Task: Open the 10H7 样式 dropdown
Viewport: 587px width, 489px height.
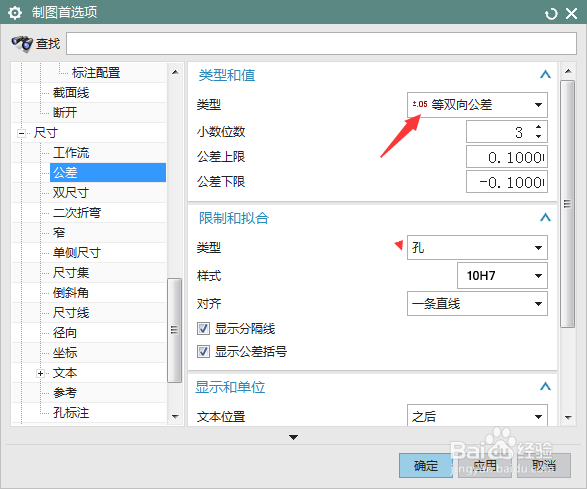Action: pos(502,276)
